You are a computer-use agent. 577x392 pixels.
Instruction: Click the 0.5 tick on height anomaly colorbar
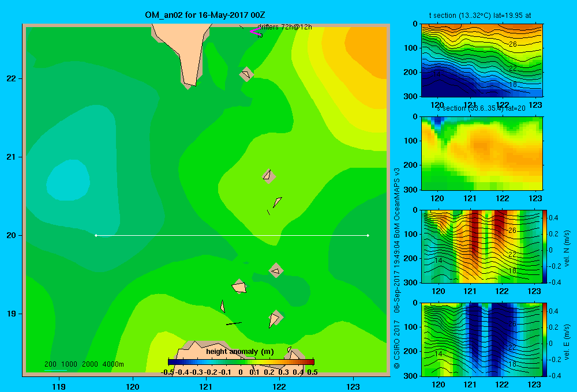pos(312,372)
